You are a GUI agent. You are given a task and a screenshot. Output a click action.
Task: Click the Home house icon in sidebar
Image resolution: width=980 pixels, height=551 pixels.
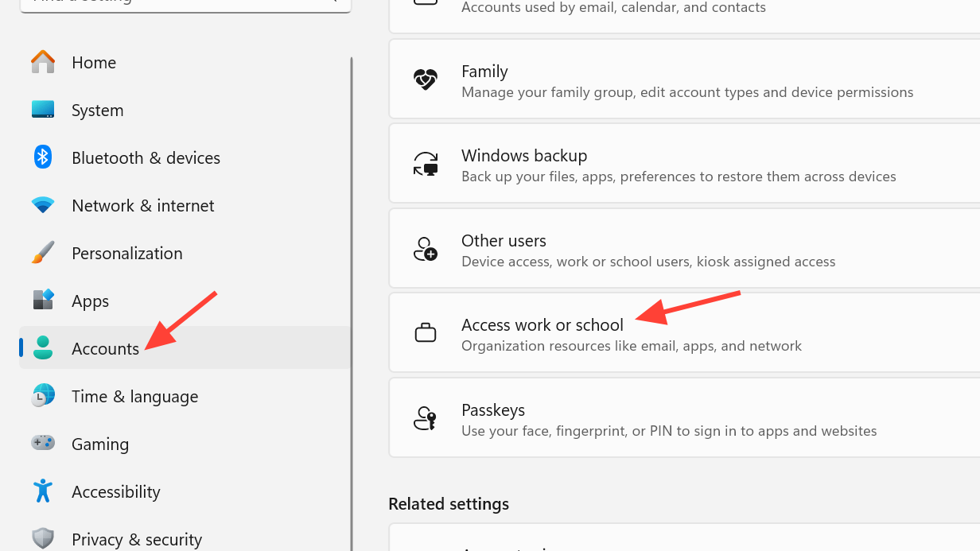coord(43,62)
